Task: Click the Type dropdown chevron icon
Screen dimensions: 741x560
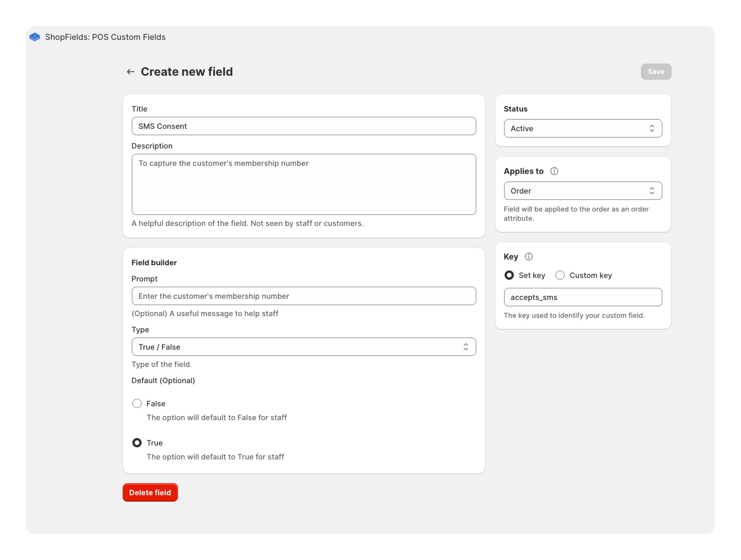Action: (x=466, y=347)
